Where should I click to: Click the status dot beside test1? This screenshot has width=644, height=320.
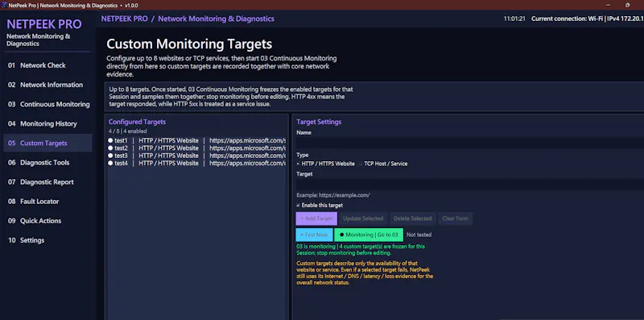[x=110, y=141]
